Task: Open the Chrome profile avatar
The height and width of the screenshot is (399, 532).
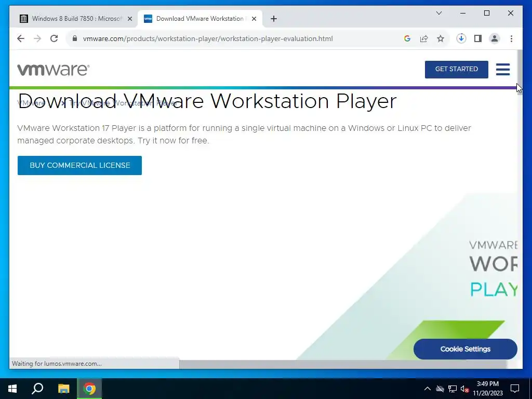Action: pyautogui.click(x=495, y=38)
